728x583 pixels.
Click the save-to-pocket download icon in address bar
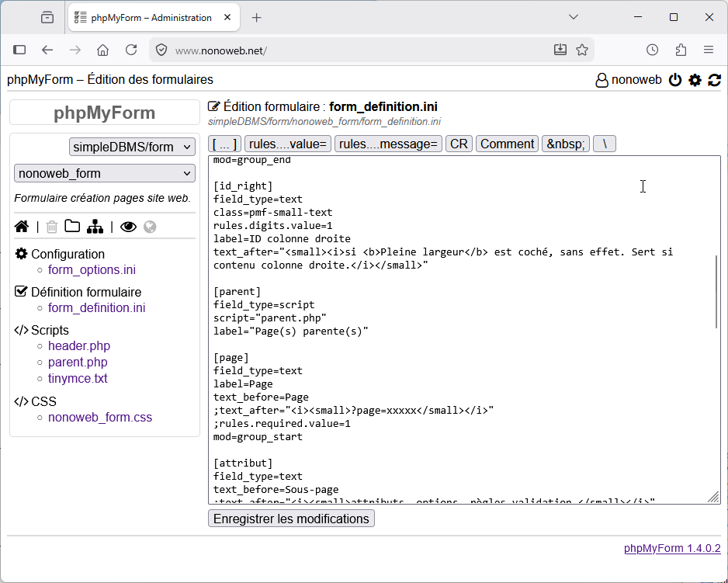[560, 50]
